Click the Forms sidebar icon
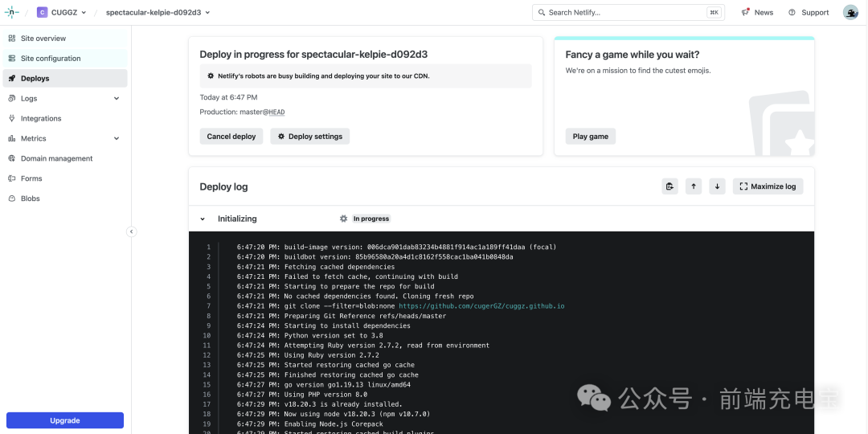868x434 pixels. [11, 178]
